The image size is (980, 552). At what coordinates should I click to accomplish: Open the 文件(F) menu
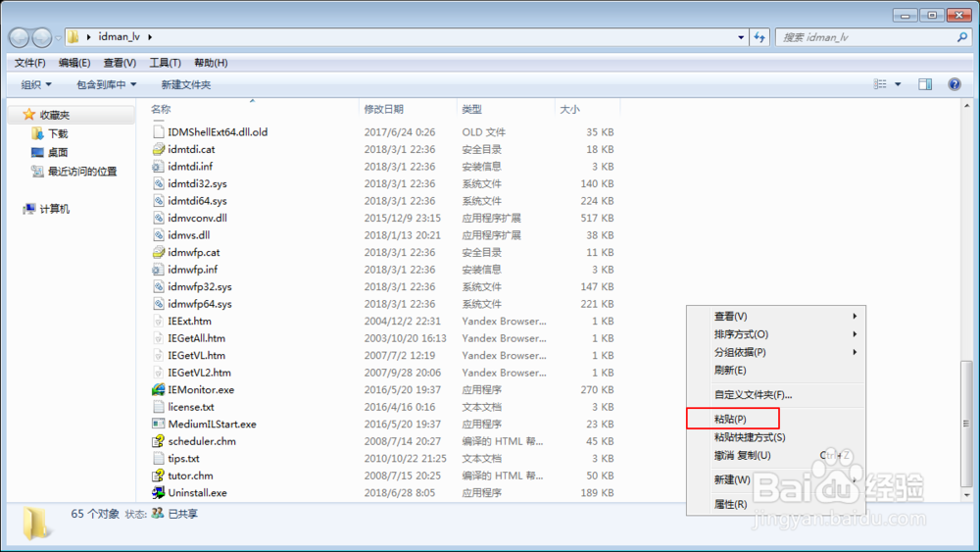pos(29,63)
